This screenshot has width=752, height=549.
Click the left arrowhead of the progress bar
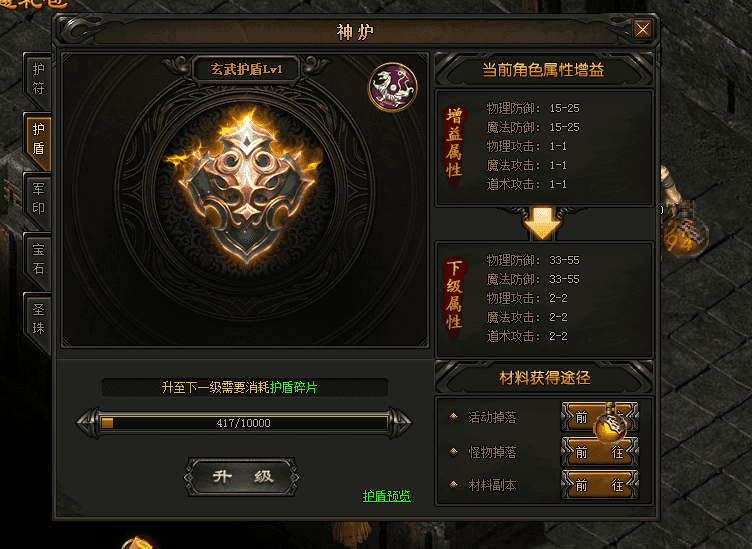coord(88,423)
